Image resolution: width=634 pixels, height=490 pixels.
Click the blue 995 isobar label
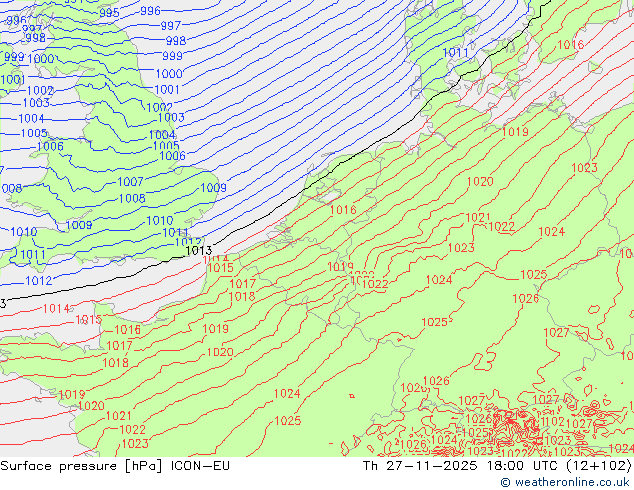[109, 13]
